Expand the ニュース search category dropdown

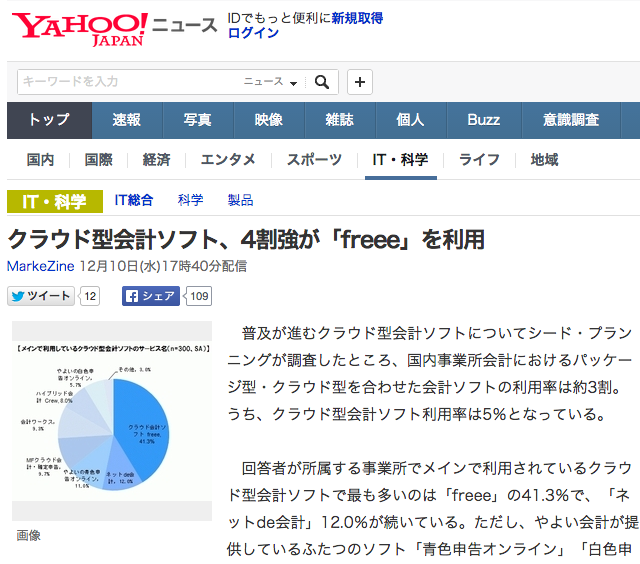tap(271, 82)
